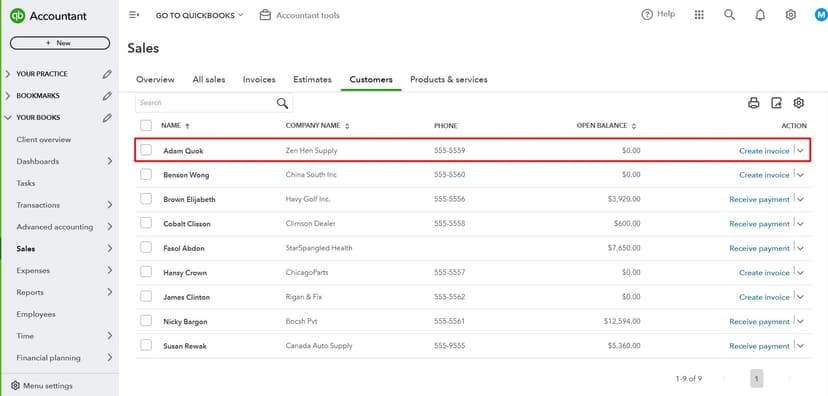Expand YOUR PRACTICE section
The image size is (828, 396).
pyautogui.click(x=7, y=74)
